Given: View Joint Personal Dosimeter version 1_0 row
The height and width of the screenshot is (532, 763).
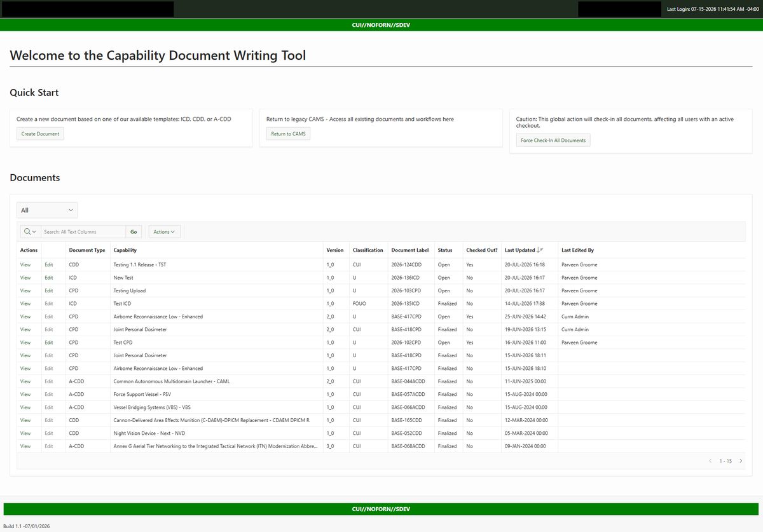Looking at the screenshot, I should click(x=25, y=355).
